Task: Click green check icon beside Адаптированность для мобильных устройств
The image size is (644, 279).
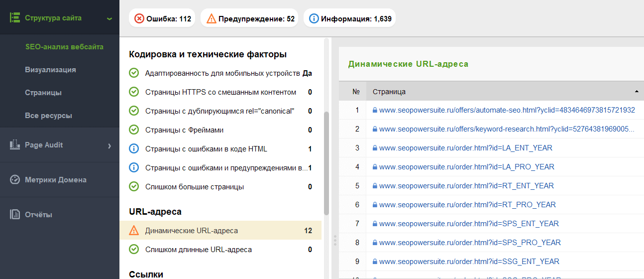Action: [x=133, y=73]
